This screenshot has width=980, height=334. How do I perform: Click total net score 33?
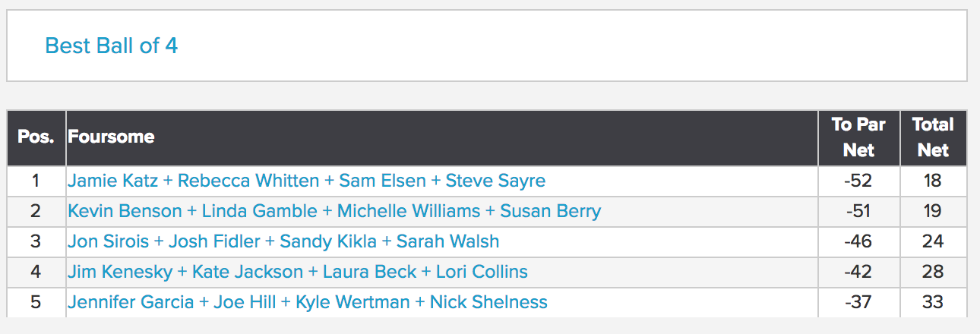pyautogui.click(x=933, y=302)
